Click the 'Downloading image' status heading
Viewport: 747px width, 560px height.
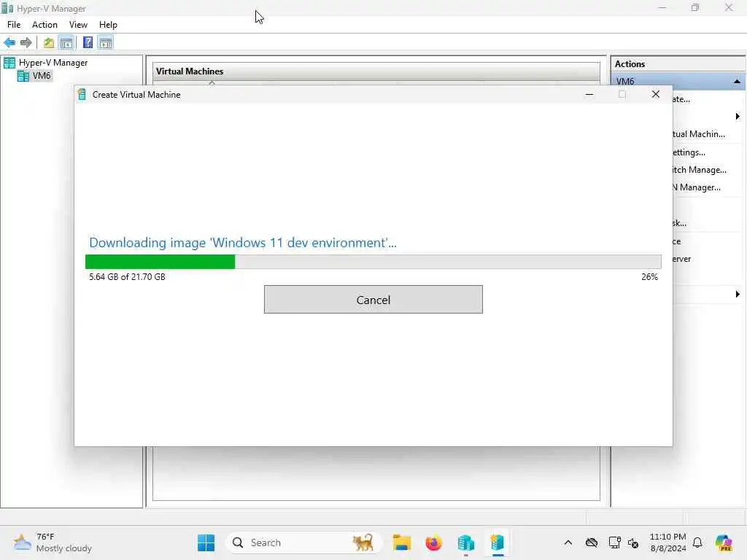coord(242,243)
